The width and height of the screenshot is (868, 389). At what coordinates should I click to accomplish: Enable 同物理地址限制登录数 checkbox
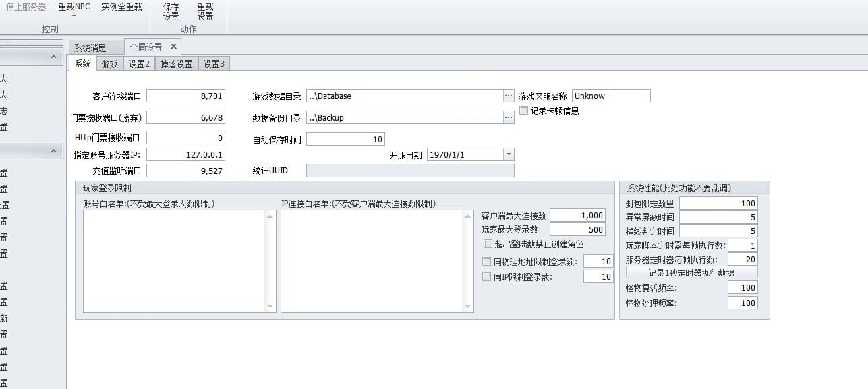point(487,262)
